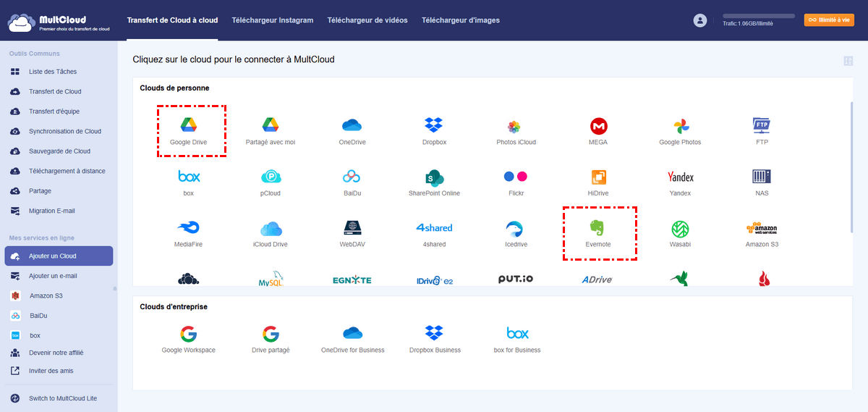Add the Yandex cloud
Viewport: 868px width, 412px height.
coord(680,182)
